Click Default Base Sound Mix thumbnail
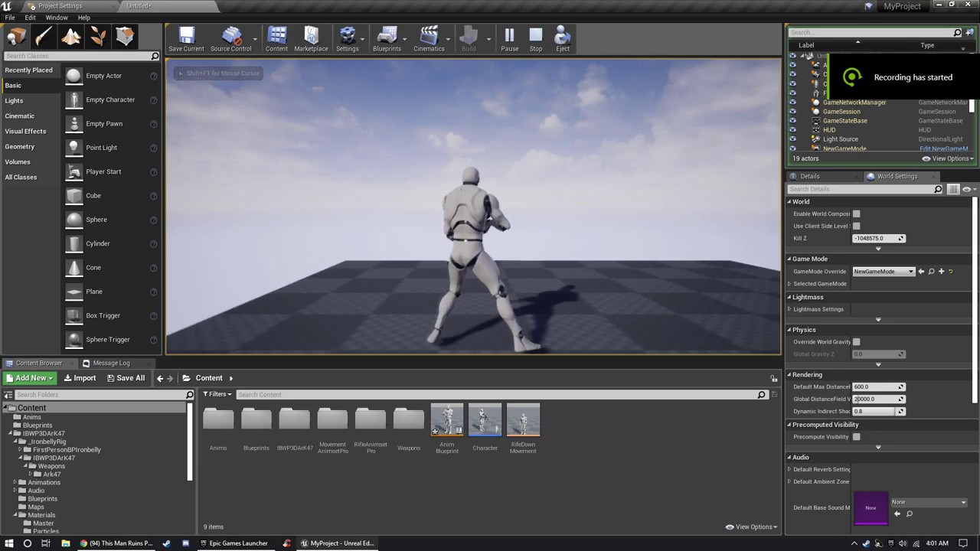Image resolution: width=980 pixels, height=551 pixels. (x=871, y=508)
